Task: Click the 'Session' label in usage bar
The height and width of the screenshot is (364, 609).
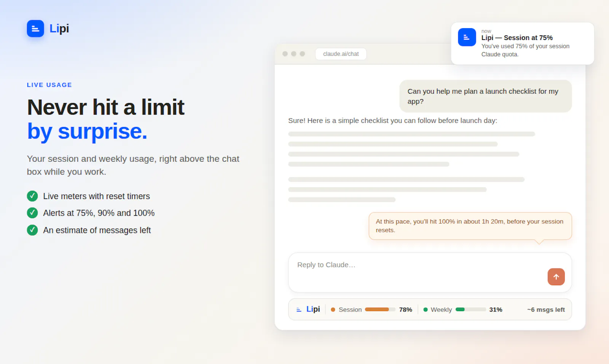Action: coord(350,310)
